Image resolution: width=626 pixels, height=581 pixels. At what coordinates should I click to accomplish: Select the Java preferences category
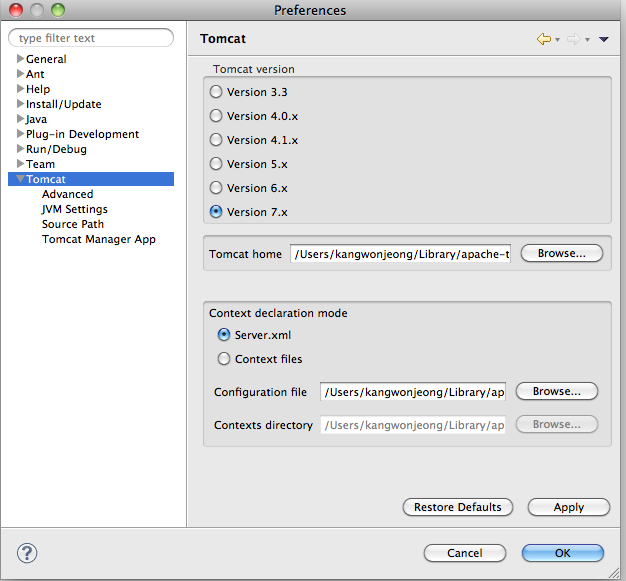point(36,119)
